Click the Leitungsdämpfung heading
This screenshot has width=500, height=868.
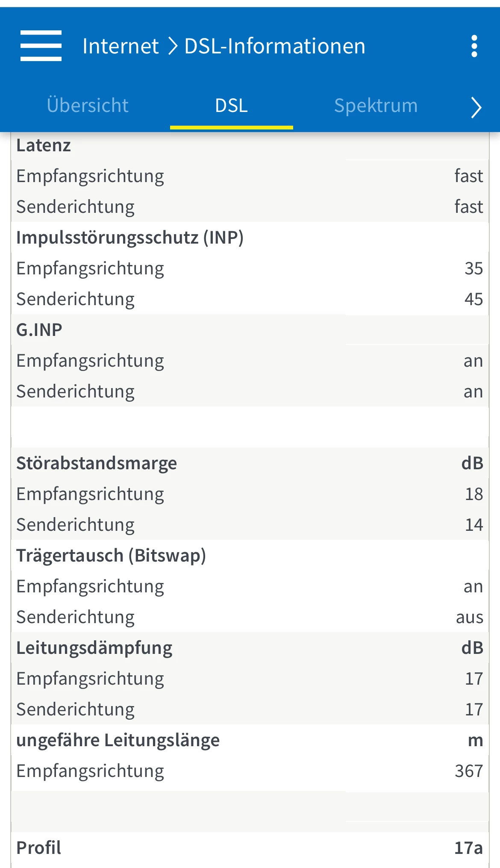click(x=94, y=648)
